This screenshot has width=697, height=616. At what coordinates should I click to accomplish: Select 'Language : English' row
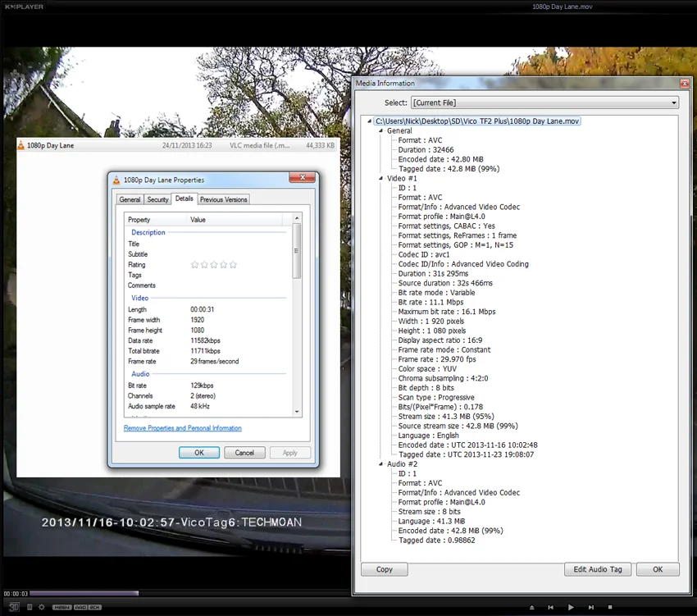pos(428,436)
